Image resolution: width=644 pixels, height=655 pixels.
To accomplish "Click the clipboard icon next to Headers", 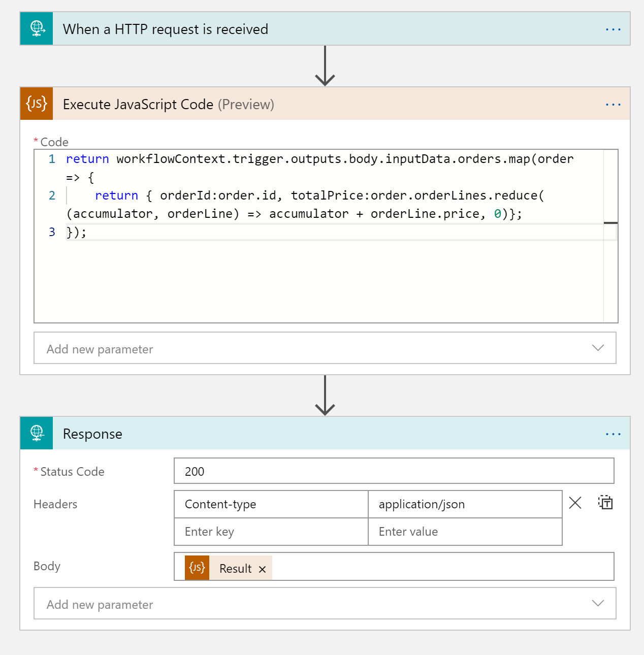I will [x=605, y=503].
